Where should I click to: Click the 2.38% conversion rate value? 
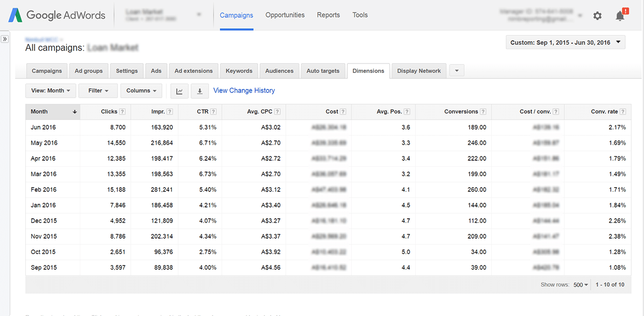pyautogui.click(x=617, y=236)
